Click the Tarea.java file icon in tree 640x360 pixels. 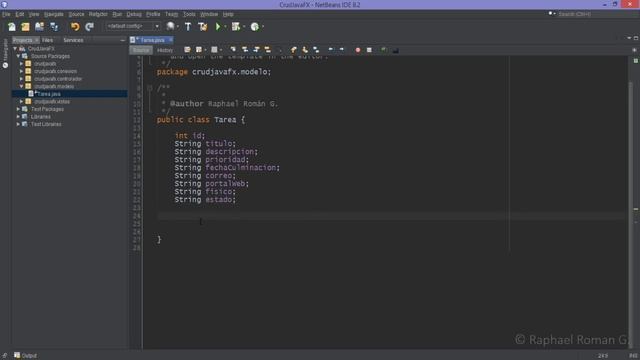point(31,94)
